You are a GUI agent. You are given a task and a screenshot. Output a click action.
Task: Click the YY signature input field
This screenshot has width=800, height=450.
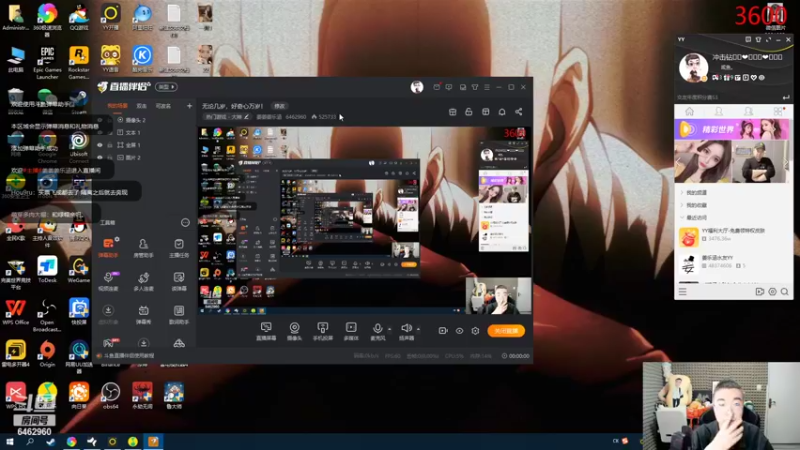click(727, 97)
